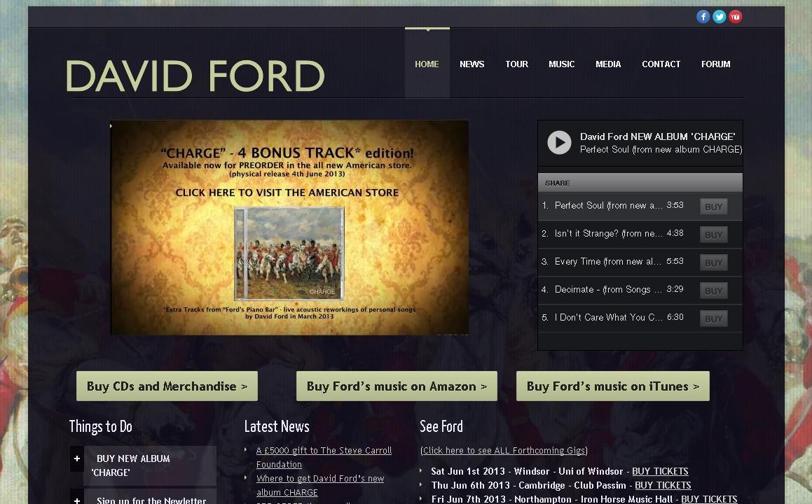812x504 pixels.
Task: Open the TOUR menu item
Action: (517, 64)
